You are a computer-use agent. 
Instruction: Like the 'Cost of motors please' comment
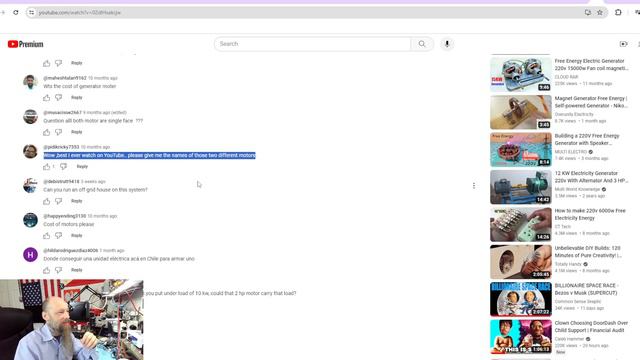click(47, 236)
